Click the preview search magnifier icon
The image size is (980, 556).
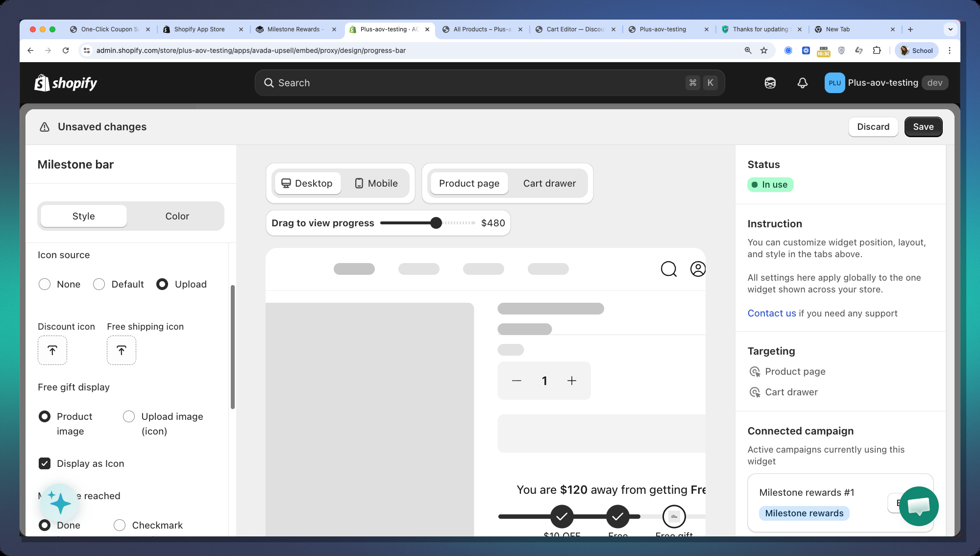pyautogui.click(x=668, y=269)
